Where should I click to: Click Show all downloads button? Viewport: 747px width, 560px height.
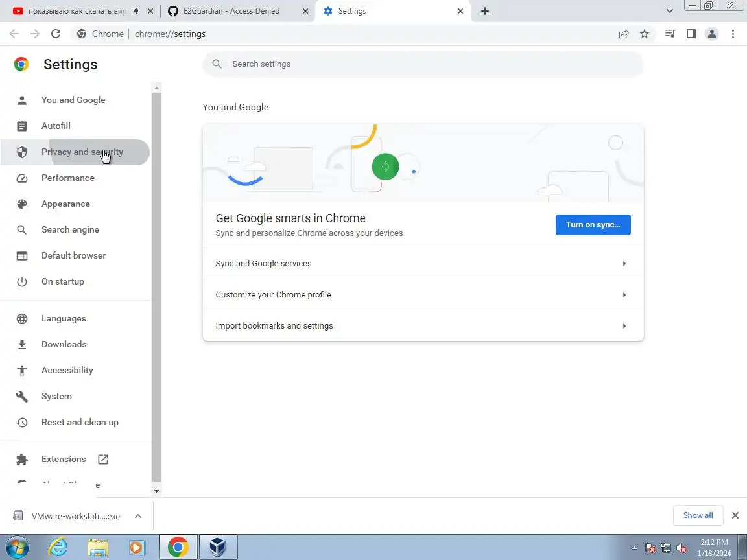click(x=698, y=515)
